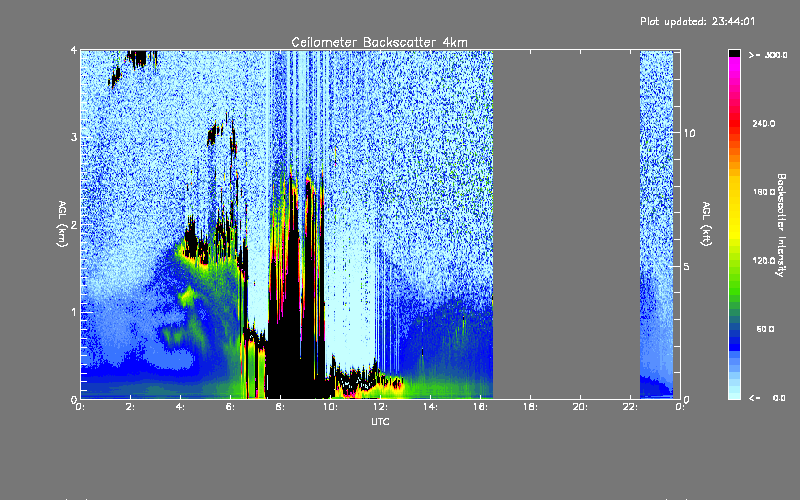The width and height of the screenshot is (800, 500).
Task: Click the "6:" tick on the UTC axis
Action: [231, 407]
